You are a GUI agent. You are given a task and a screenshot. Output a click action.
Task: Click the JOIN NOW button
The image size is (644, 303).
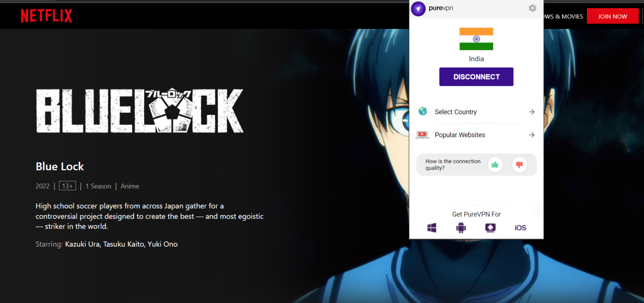click(613, 16)
